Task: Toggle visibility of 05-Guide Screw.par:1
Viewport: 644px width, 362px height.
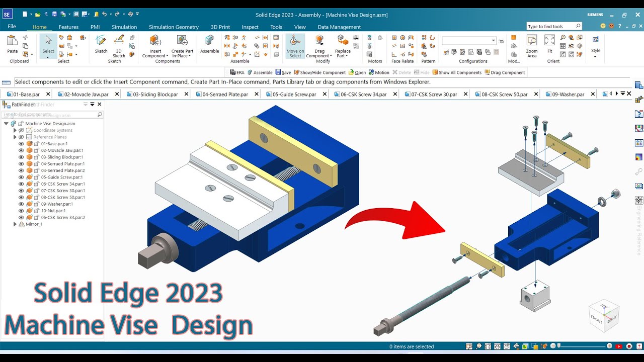Action: [x=21, y=177]
